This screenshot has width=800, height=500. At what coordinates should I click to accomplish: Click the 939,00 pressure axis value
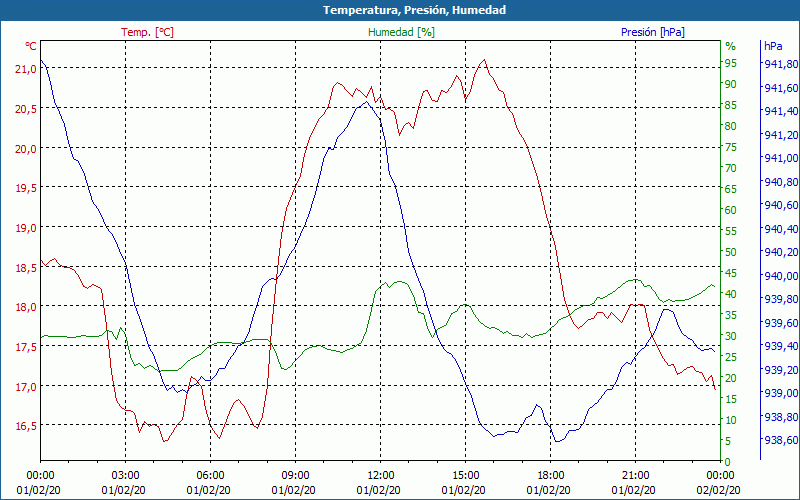coord(781,393)
